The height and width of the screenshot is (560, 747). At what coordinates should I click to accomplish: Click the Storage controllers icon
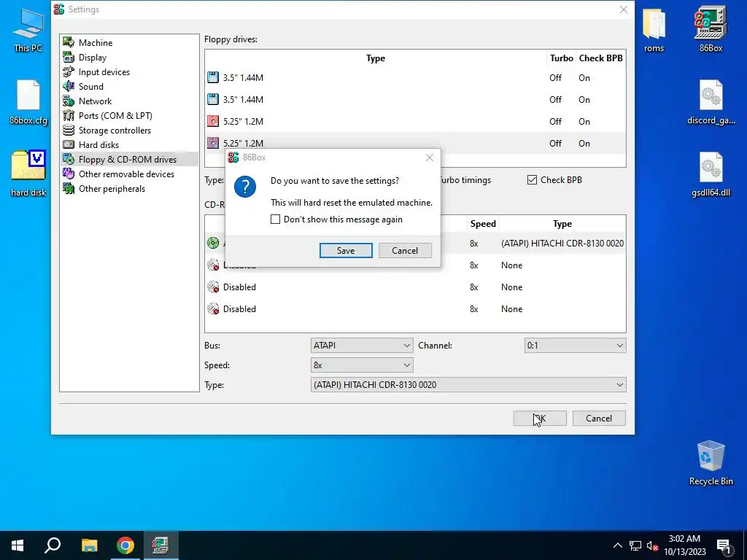coord(69,130)
